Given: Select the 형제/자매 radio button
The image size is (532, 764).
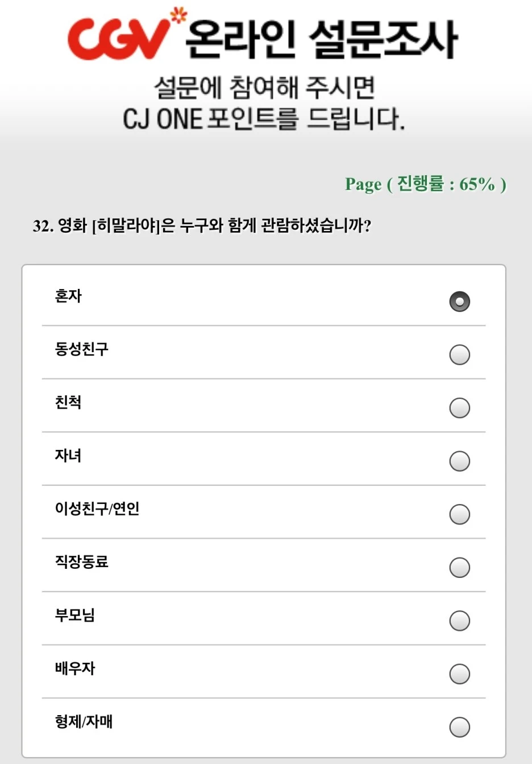Looking at the screenshot, I should pyautogui.click(x=459, y=727).
